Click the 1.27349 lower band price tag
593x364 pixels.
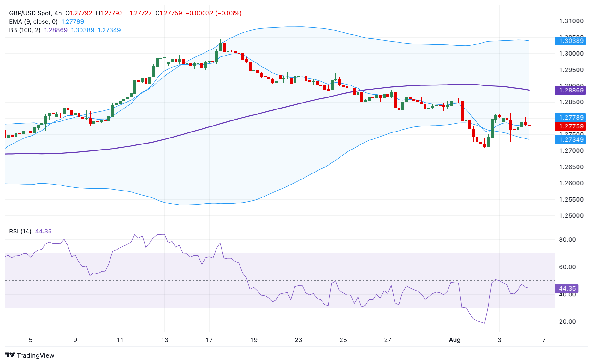pos(571,139)
